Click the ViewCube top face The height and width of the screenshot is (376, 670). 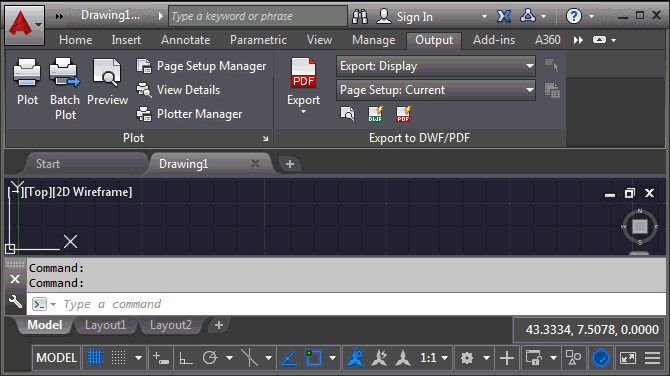point(640,226)
